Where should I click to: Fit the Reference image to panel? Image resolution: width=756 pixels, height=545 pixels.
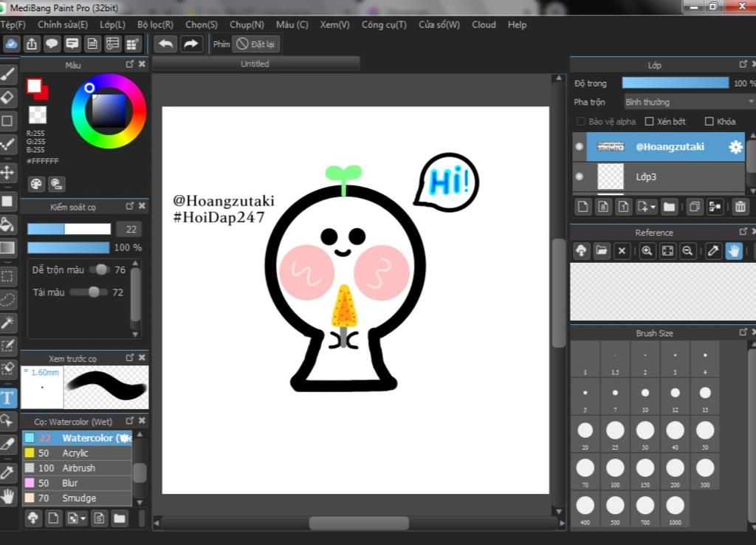pos(667,251)
